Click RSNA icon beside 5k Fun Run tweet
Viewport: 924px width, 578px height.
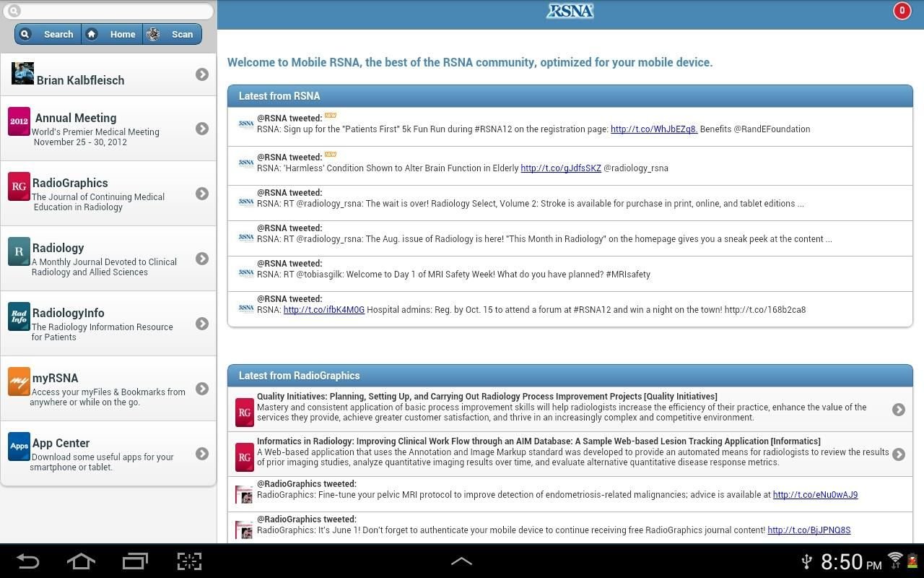click(x=246, y=124)
